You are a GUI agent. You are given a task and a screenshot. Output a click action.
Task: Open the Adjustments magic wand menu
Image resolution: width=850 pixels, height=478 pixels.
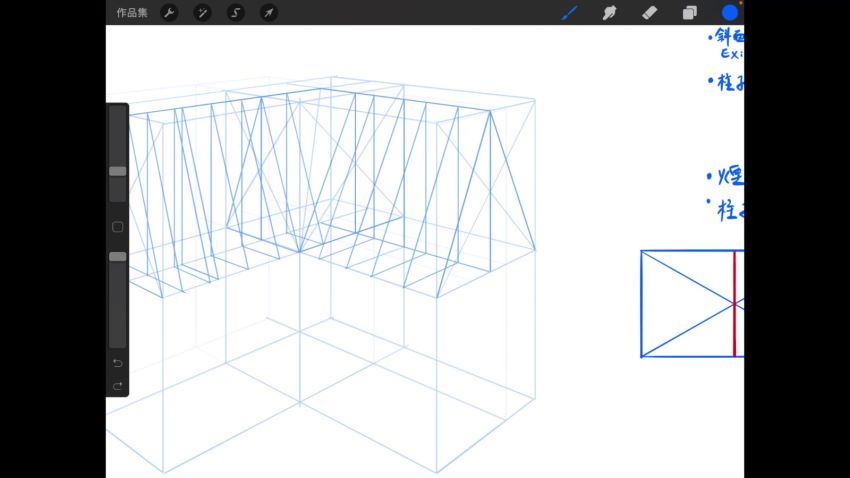point(203,12)
